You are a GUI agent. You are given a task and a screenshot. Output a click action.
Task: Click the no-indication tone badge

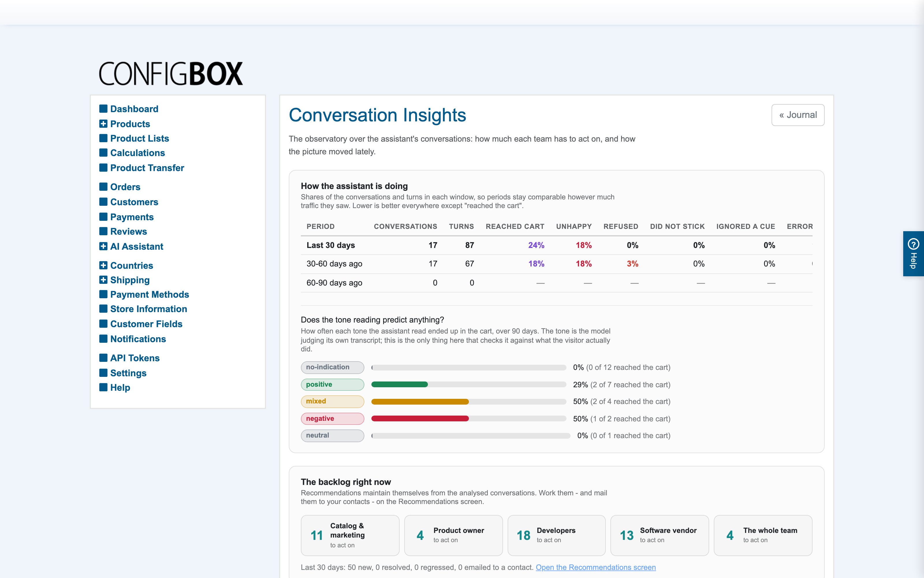pos(332,367)
